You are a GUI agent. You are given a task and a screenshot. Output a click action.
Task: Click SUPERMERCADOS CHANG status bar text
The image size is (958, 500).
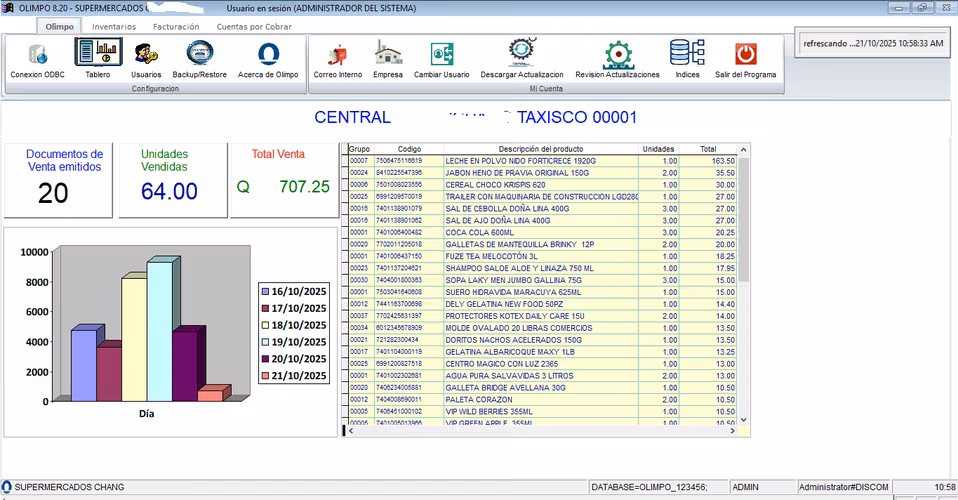pos(69,487)
